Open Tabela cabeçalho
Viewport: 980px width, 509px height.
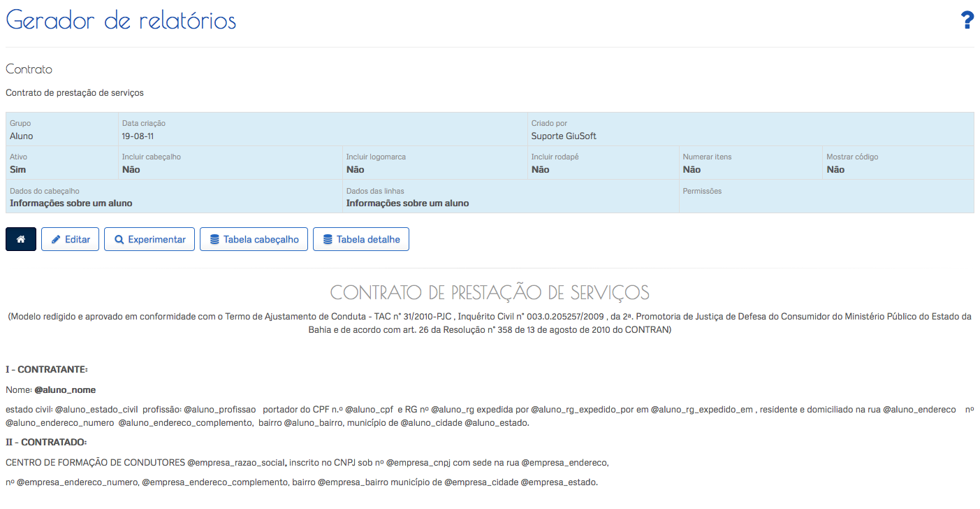click(261, 239)
